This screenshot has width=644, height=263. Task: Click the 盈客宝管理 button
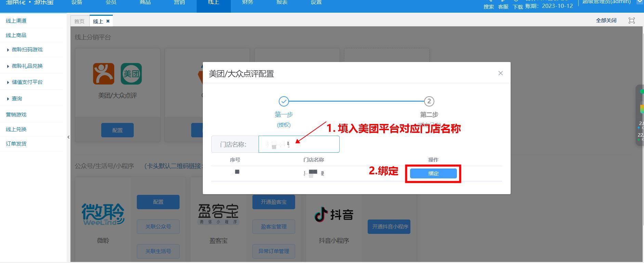274,227
